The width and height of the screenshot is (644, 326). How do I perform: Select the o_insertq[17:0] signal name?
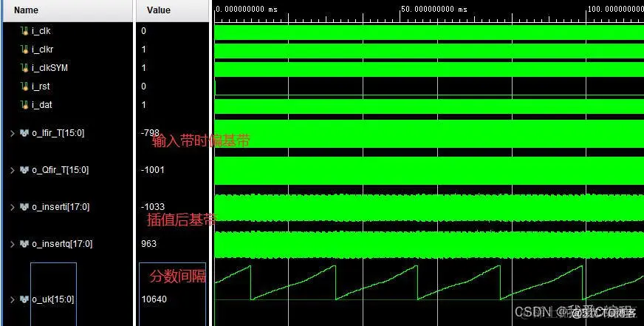(x=62, y=244)
